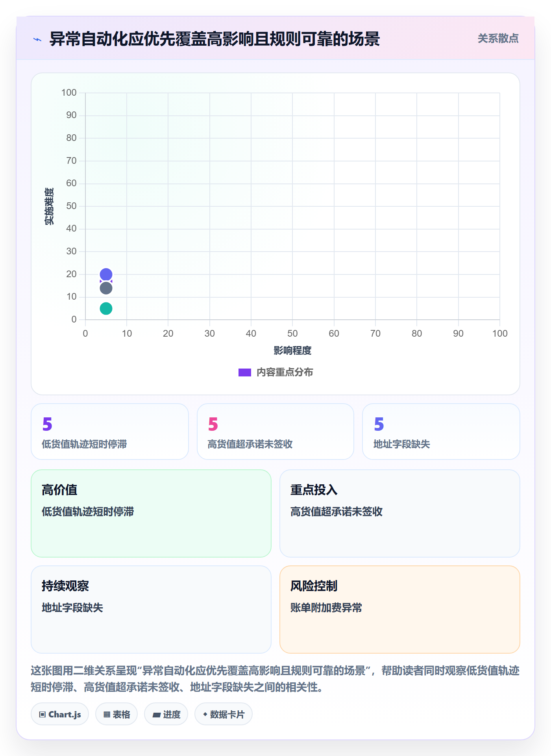This screenshot has height=756, width=551.
Task: Click the teal data point near the bottom
Action: 106,308
